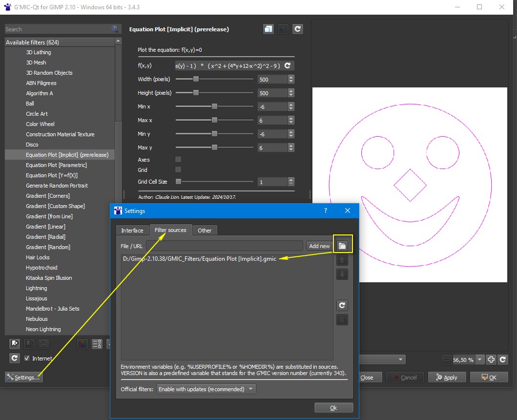Image resolution: width=517 pixels, height=420 pixels.
Task: Click the Width (pixels) slider handle
Action: click(196, 79)
